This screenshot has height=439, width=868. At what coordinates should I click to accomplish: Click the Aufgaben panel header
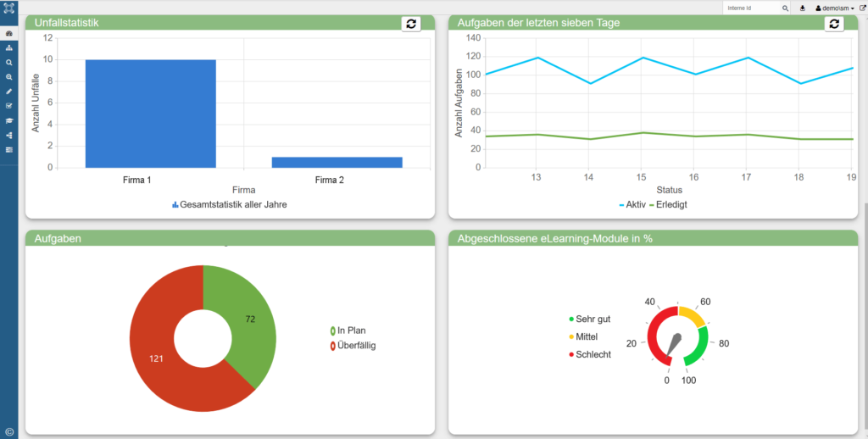pos(230,238)
